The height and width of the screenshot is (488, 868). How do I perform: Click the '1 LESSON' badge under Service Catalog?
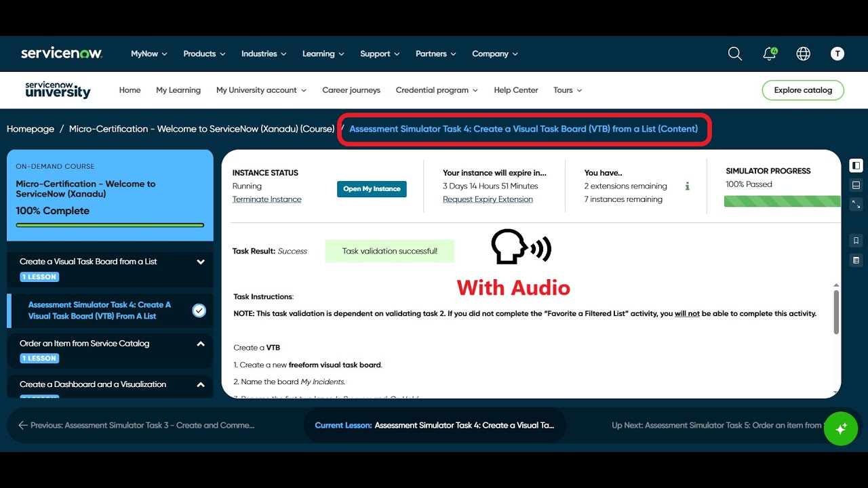[x=39, y=359]
